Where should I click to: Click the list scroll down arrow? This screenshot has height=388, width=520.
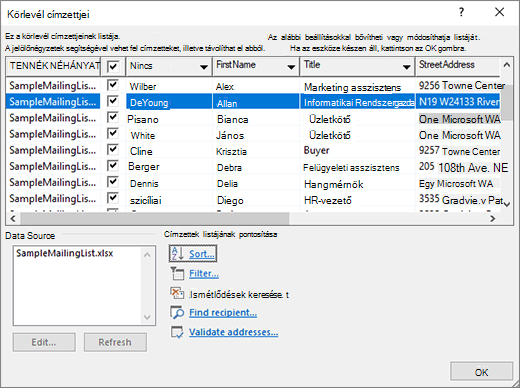coord(507,204)
